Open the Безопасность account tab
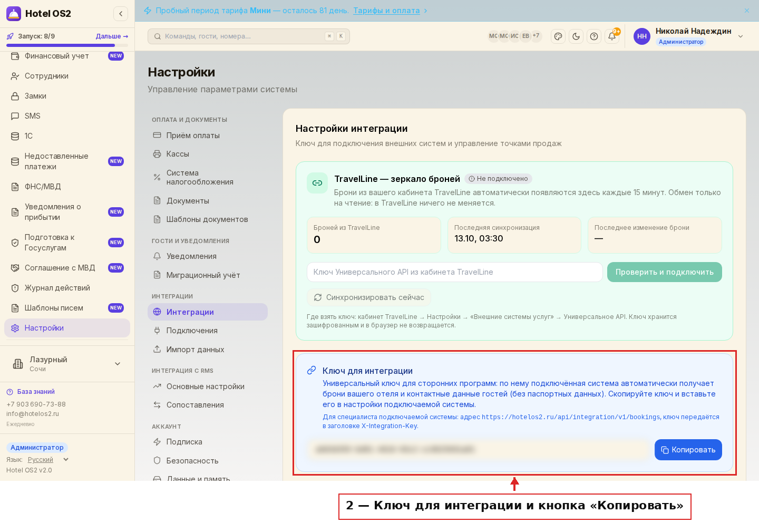This screenshot has height=532, width=759. [208, 461]
